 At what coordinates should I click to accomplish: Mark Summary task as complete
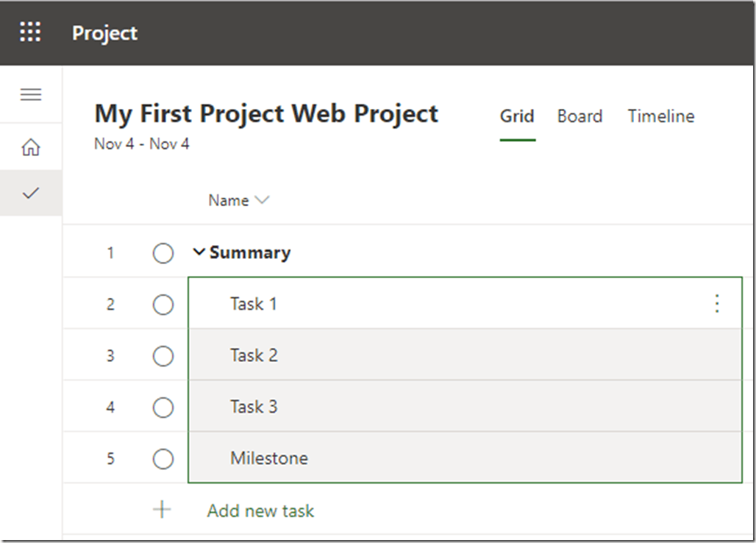[x=163, y=253]
